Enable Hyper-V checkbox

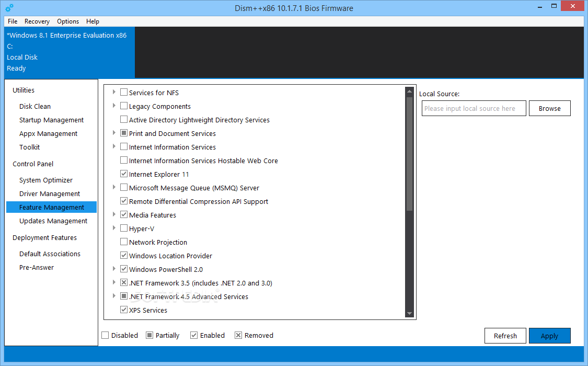coord(124,228)
